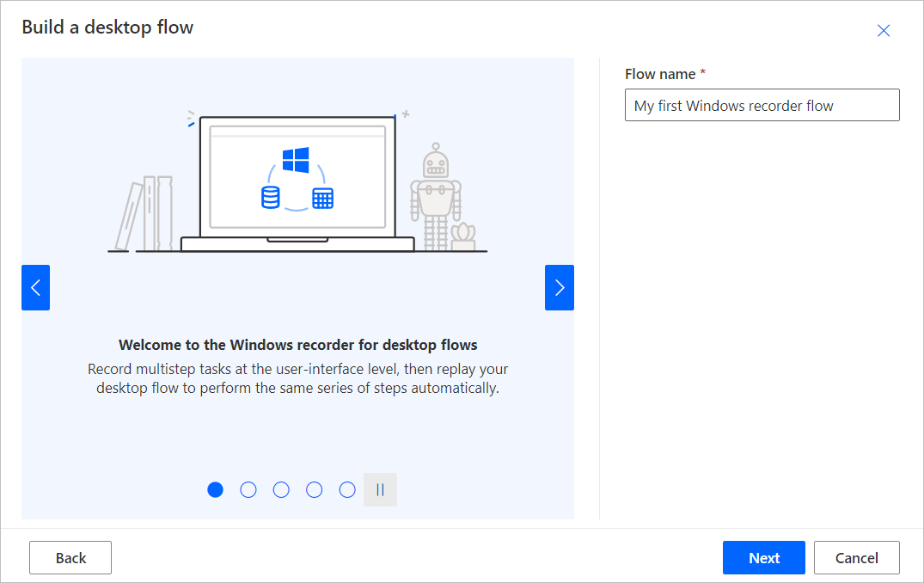
Task: Select the third carousel dot indicator
Action: (x=281, y=490)
